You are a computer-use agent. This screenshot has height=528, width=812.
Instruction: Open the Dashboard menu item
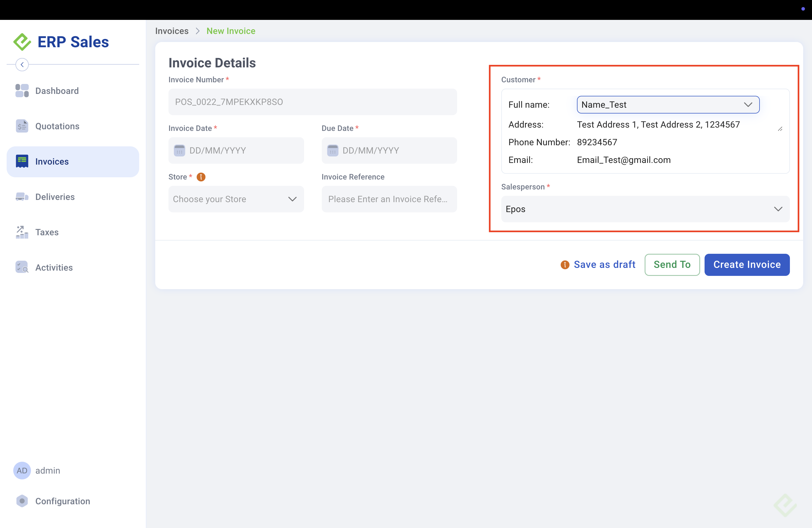[x=73, y=91]
